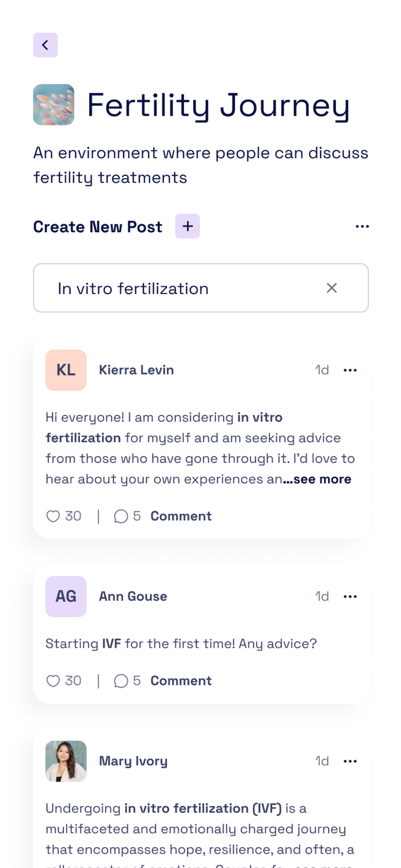Open group options three-dot menu
Image resolution: width=401 pixels, height=868 pixels.
pyautogui.click(x=362, y=227)
